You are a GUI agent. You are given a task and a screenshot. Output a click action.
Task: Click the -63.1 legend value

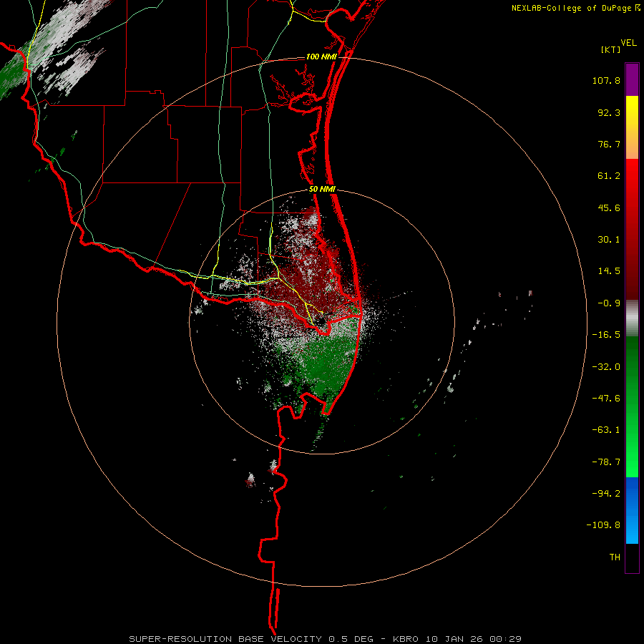(x=606, y=430)
